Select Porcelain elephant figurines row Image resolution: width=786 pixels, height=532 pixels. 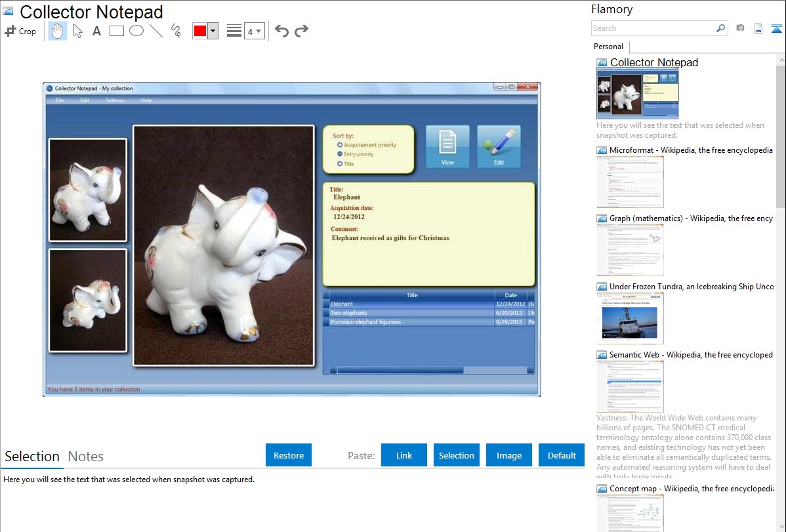[429, 322]
